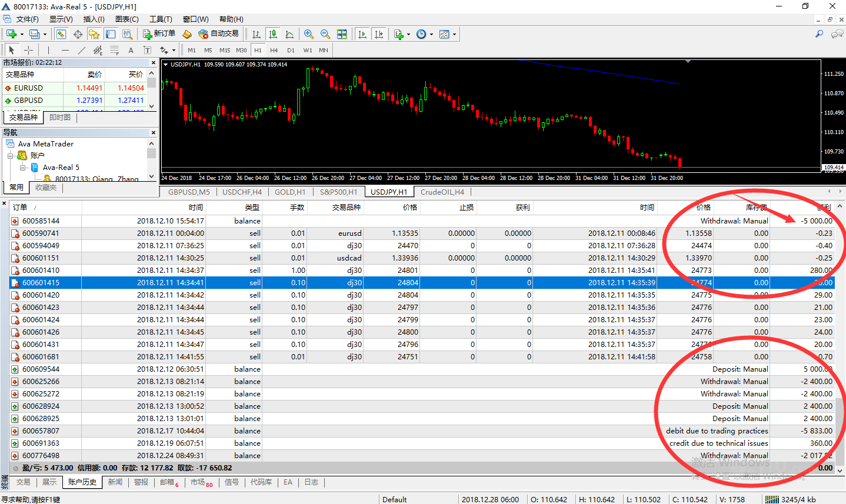Select the text A tool
The height and width of the screenshot is (504, 846).
pos(131,50)
